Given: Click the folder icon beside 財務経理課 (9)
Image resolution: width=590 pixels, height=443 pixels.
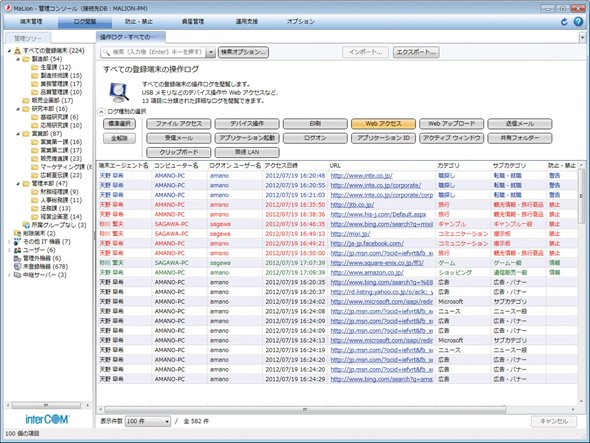Looking at the screenshot, I should click(35, 192).
